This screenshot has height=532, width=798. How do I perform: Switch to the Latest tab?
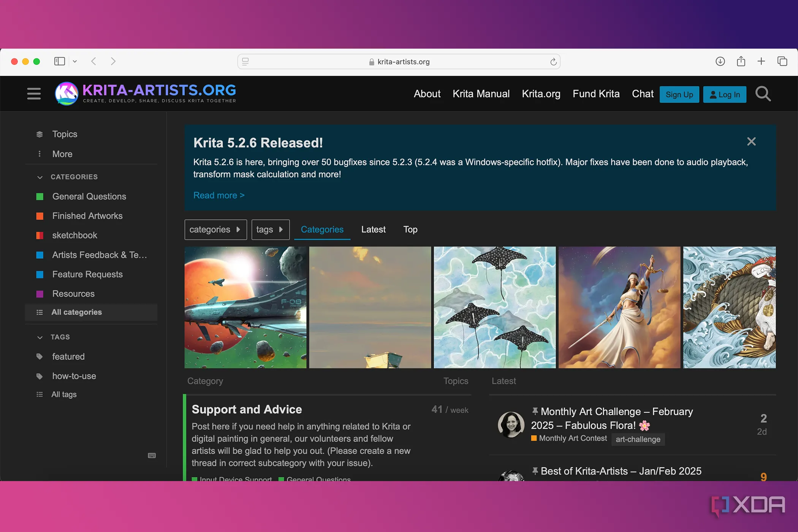tap(374, 230)
